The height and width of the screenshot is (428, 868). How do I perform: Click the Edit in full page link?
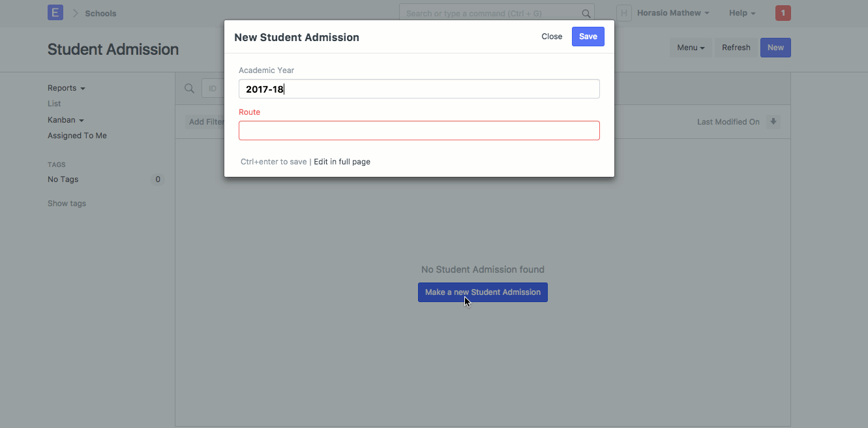(x=342, y=162)
